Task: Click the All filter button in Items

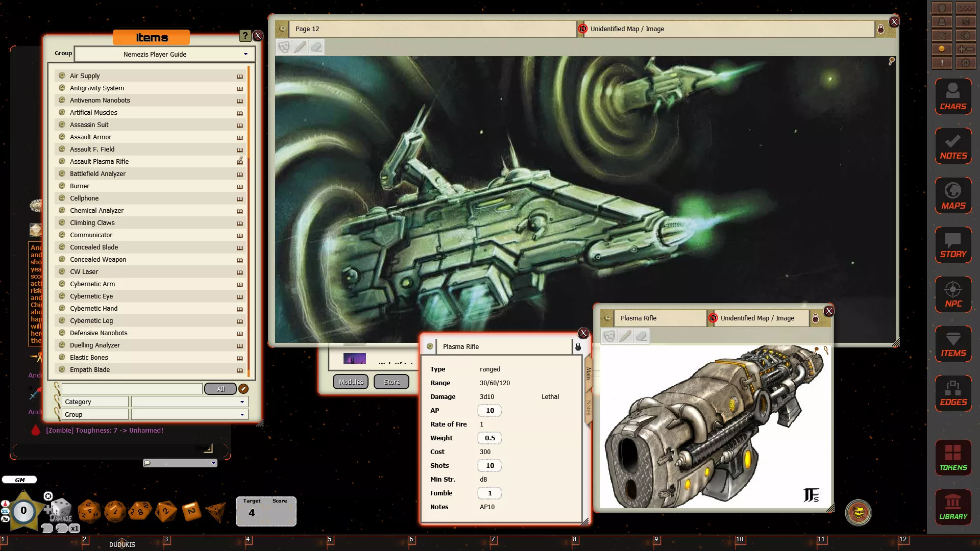Action: [x=220, y=389]
